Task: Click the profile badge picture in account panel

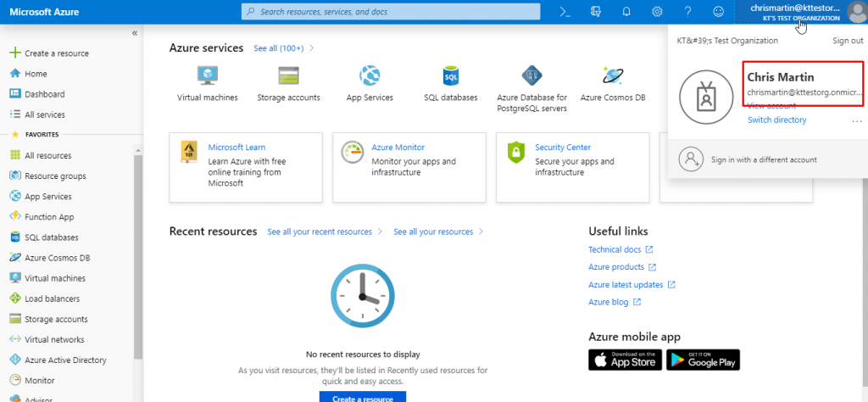Action: pyautogui.click(x=706, y=97)
